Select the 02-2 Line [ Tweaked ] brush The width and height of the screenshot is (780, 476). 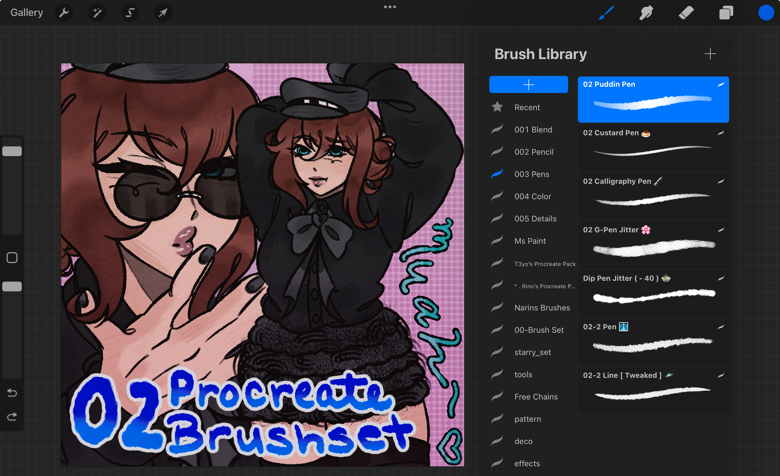653,390
